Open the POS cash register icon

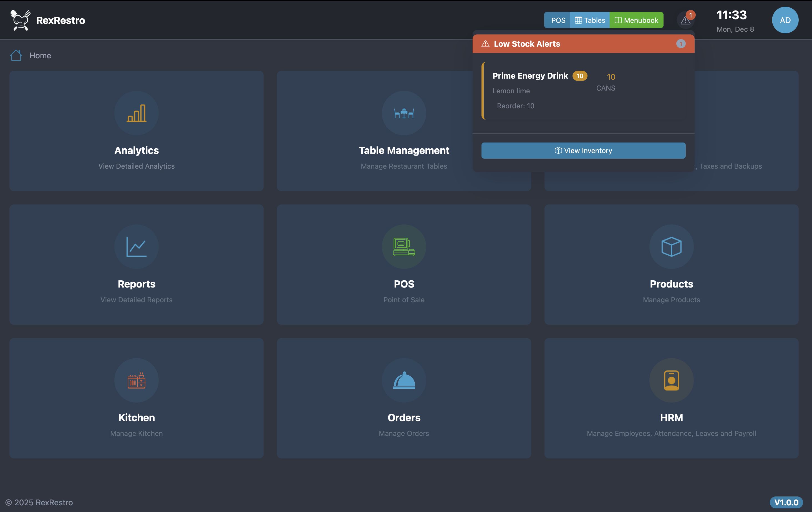404,247
